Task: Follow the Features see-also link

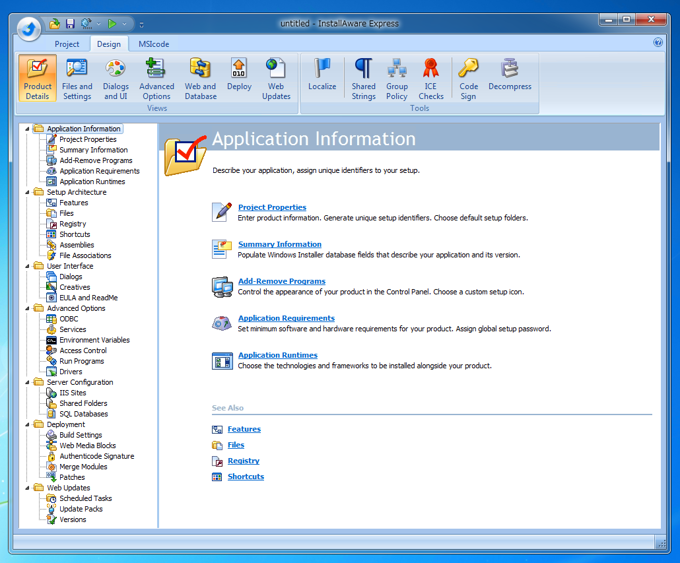Action: pyautogui.click(x=244, y=429)
